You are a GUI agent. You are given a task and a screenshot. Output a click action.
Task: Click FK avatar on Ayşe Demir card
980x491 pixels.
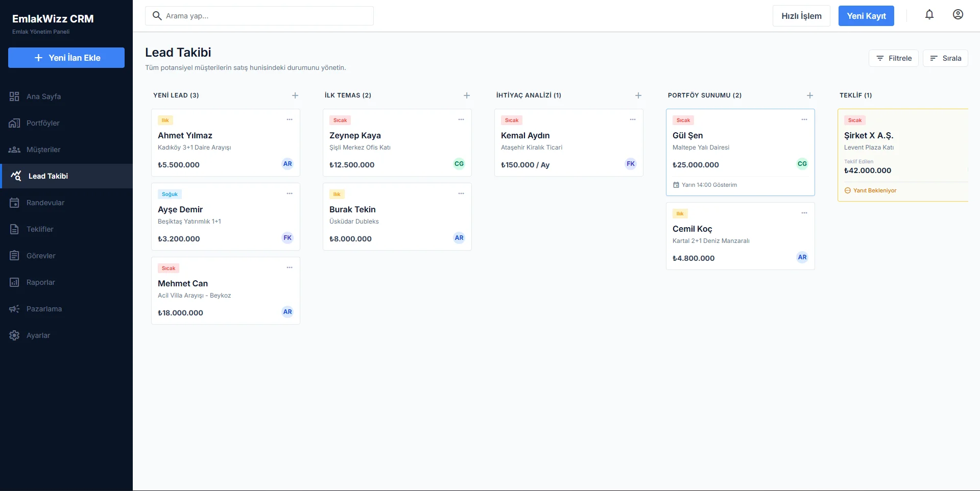point(288,238)
